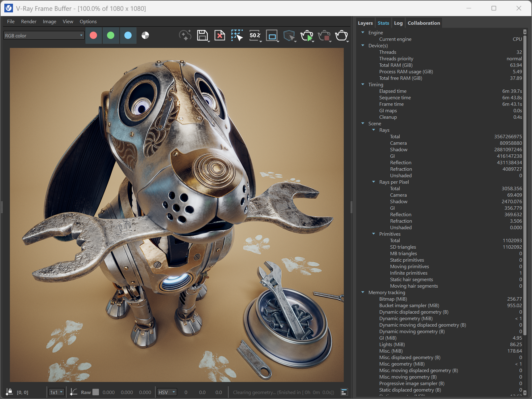Viewport: 532px width, 399px height.
Task: Toggle the side panel icon in status bar
Action: [344, 392]
